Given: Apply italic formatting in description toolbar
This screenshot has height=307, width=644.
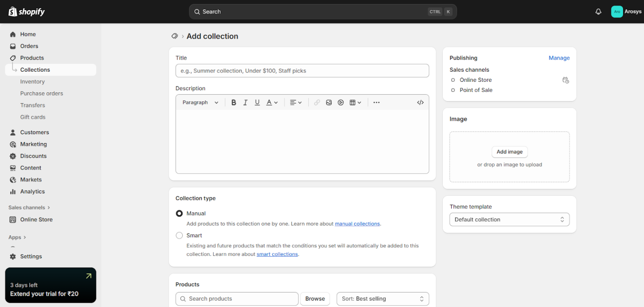Looking at the screenshot, I should pyautogui.click(x=245, y=102).
